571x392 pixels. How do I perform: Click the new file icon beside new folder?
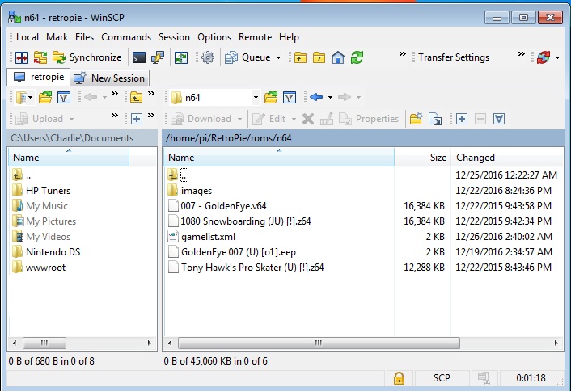tap(435, 119)
